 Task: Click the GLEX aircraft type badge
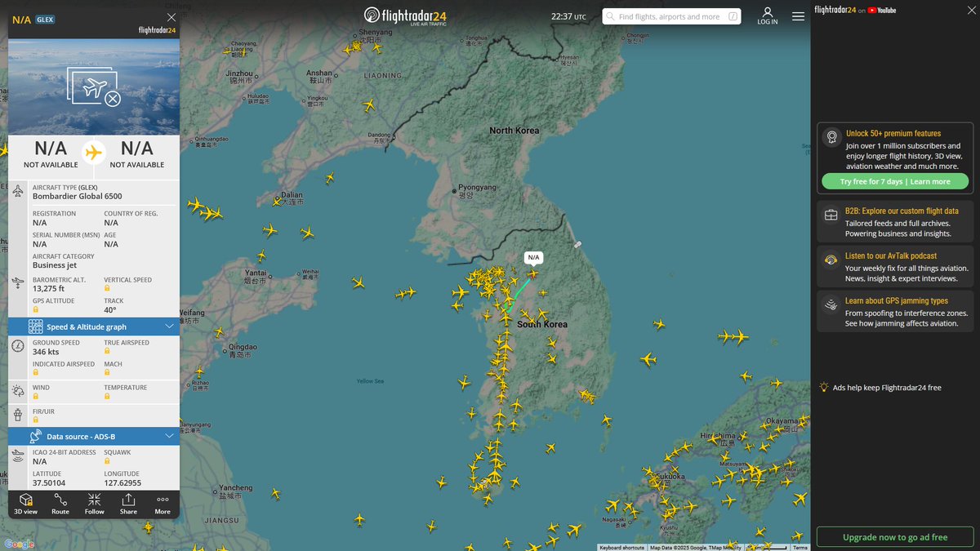pos(46,19)
